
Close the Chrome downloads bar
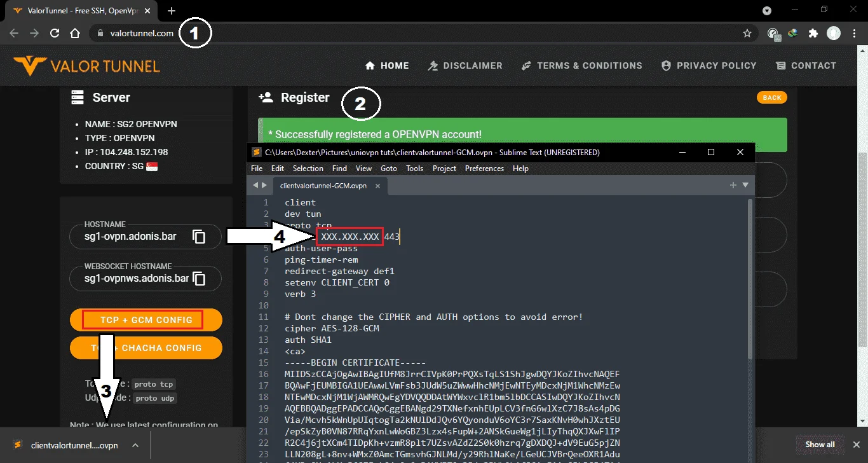[x=855, y=444]
